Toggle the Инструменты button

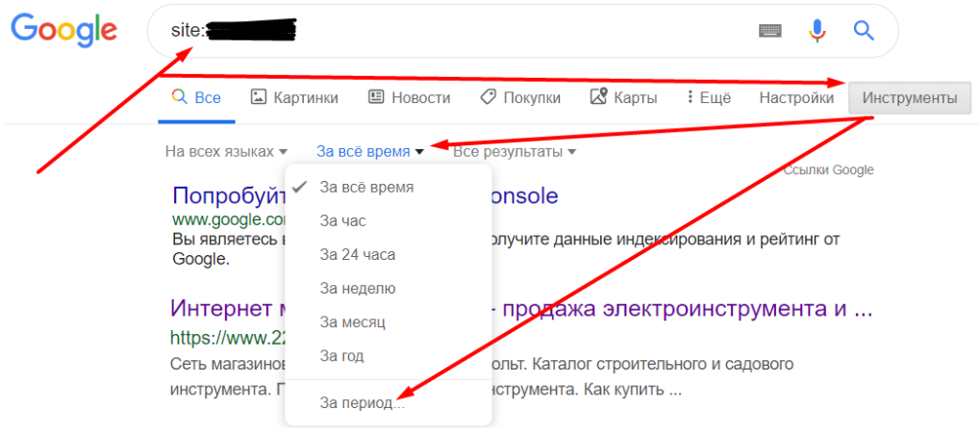[x=910, y=98]
